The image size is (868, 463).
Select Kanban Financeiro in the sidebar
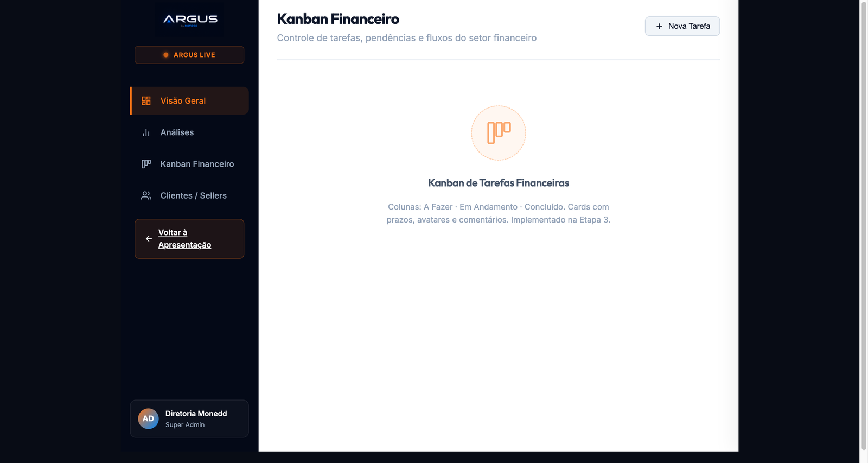pyautogui.click(x=189, y=164)
